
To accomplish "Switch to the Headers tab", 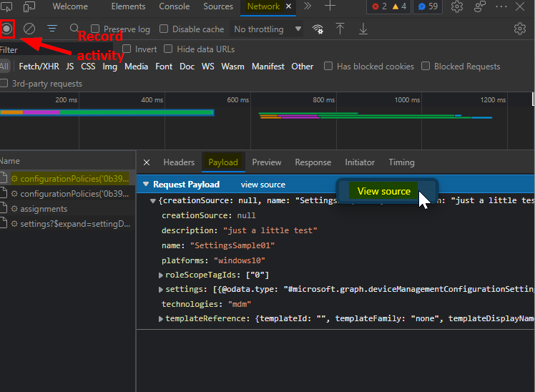I will (179, 162).
